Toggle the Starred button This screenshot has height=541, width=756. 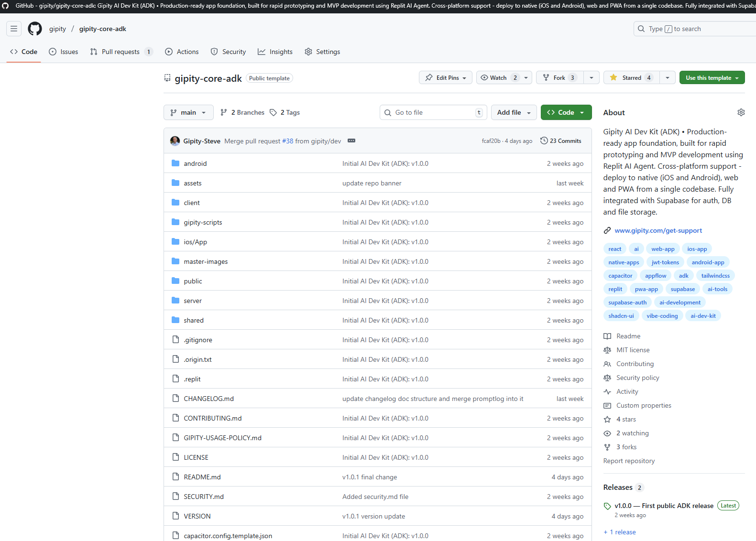point(631,77)
